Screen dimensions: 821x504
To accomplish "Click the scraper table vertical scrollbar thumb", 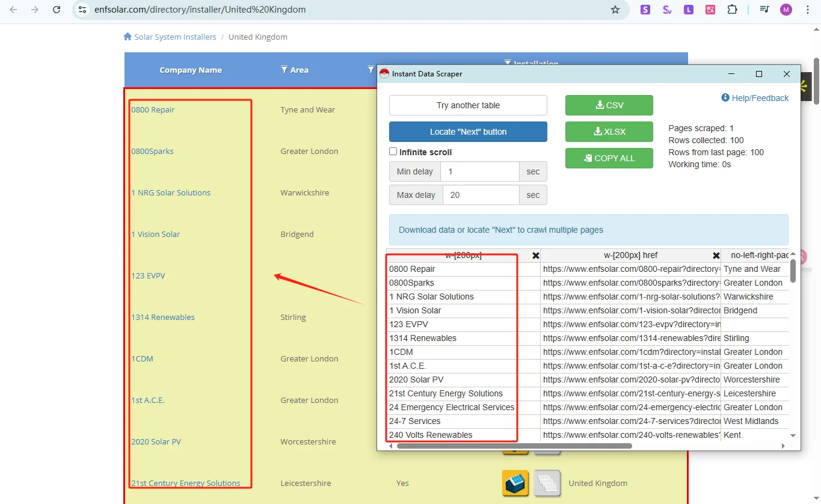I will point(793,271).
